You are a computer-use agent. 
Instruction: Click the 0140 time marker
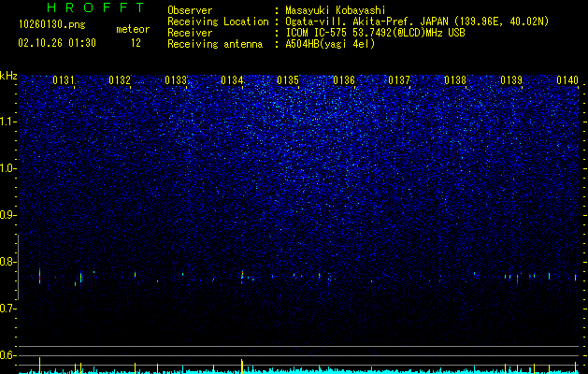(567, 80)
